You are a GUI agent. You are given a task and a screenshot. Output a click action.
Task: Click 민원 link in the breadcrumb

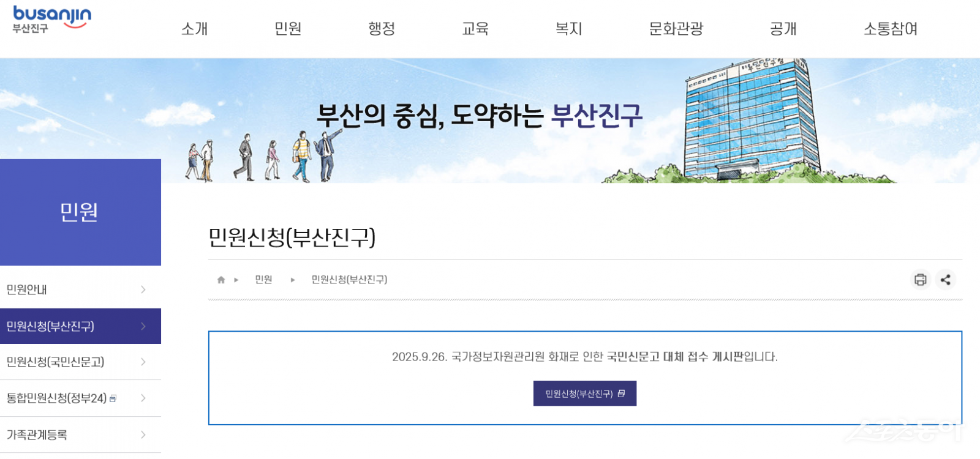(x=263, y=280)
